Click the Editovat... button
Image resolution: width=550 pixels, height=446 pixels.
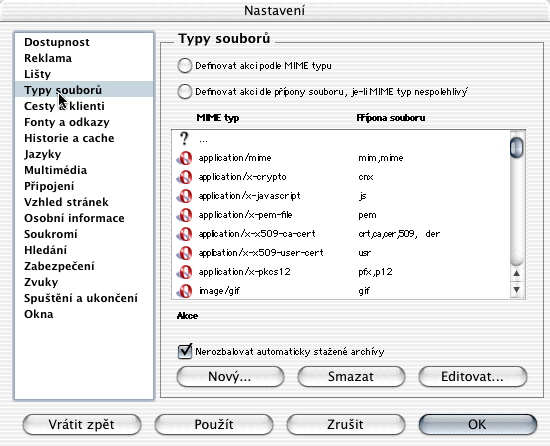(472, 377)
